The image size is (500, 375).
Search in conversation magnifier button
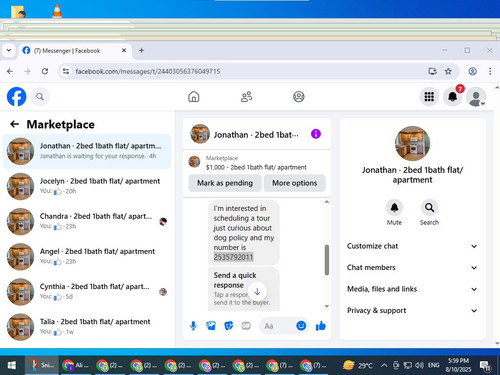429,207
